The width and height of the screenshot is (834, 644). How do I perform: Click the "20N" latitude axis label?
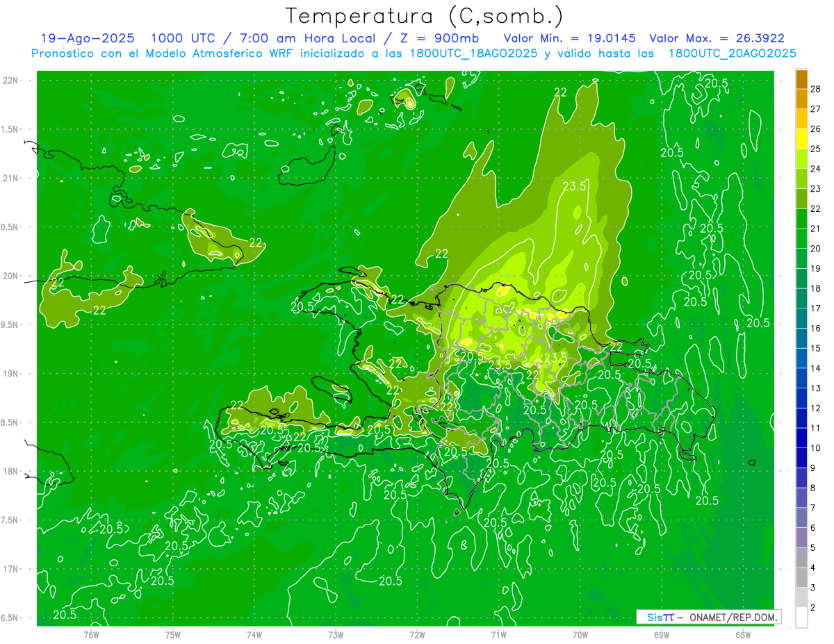[x=10, y=276]
